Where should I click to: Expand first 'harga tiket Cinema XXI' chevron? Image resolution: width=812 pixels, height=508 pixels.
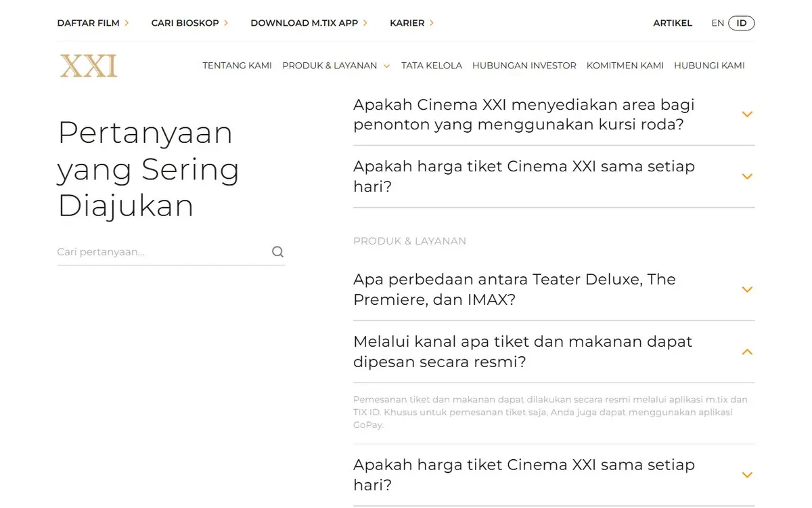coord(747,176)
